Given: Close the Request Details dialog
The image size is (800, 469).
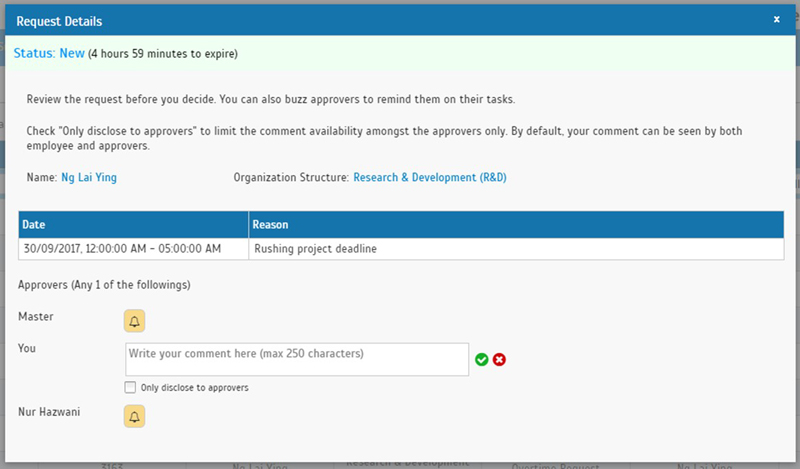Looking at the screenshot, I should click(777, 19).
